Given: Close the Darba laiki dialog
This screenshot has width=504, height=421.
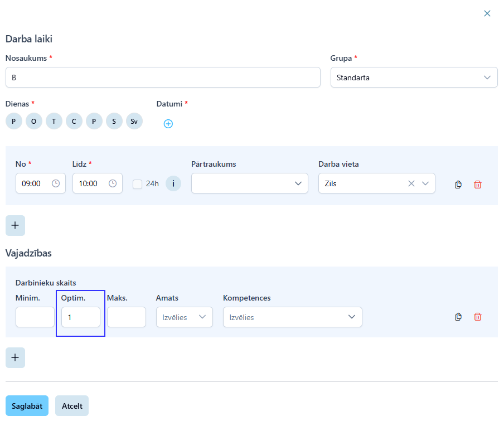Looking at the screenshot, I should click(x=487, y=13).
